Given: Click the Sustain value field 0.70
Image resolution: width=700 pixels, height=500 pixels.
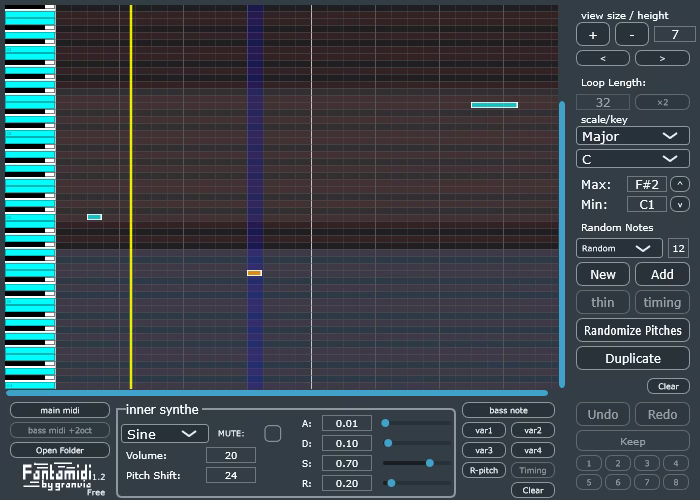Looking at the screenshot, I should [x=347, y=463].
